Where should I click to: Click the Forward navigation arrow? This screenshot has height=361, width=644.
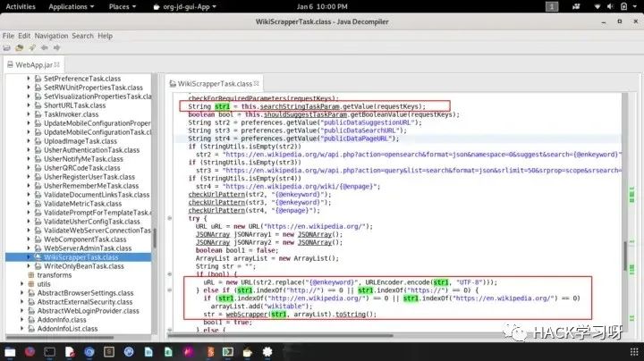pyautogui.click(x=55, y=47)
